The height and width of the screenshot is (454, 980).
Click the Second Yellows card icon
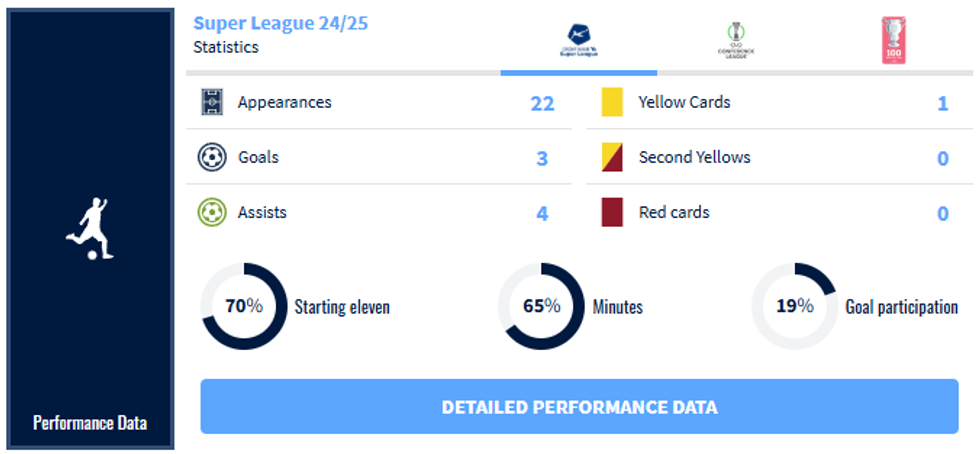pos(612,157)
